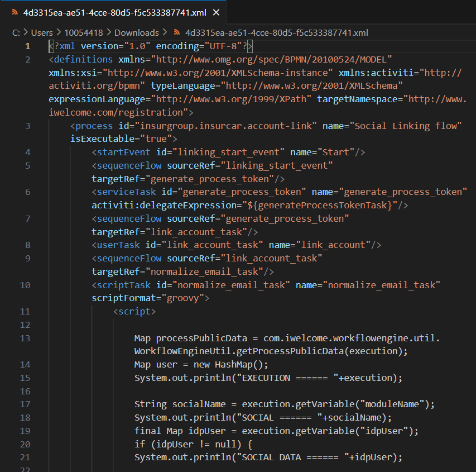Viewport: 476px width, 472px height.
Task: Click the "EXECUTION ======" string
Action: [x=287, y=378]
